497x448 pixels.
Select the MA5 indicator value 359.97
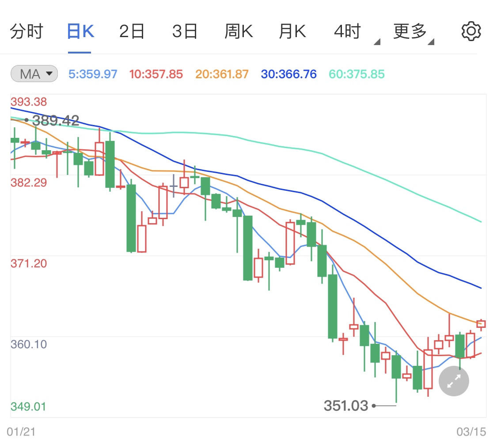coord(93,74)
